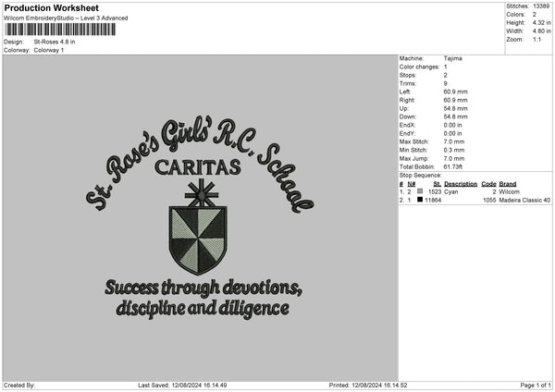
Task: Click the Left value 60.9 mm
Action: (x=455, y=92)
